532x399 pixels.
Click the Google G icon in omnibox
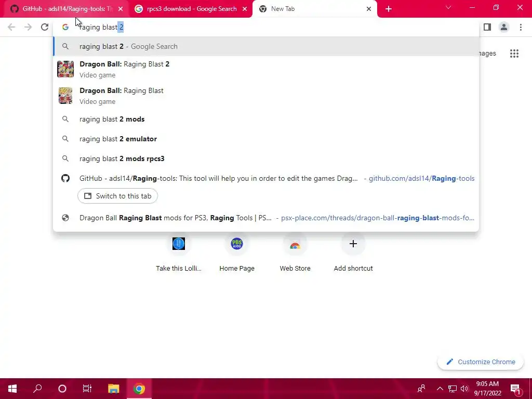65,27
